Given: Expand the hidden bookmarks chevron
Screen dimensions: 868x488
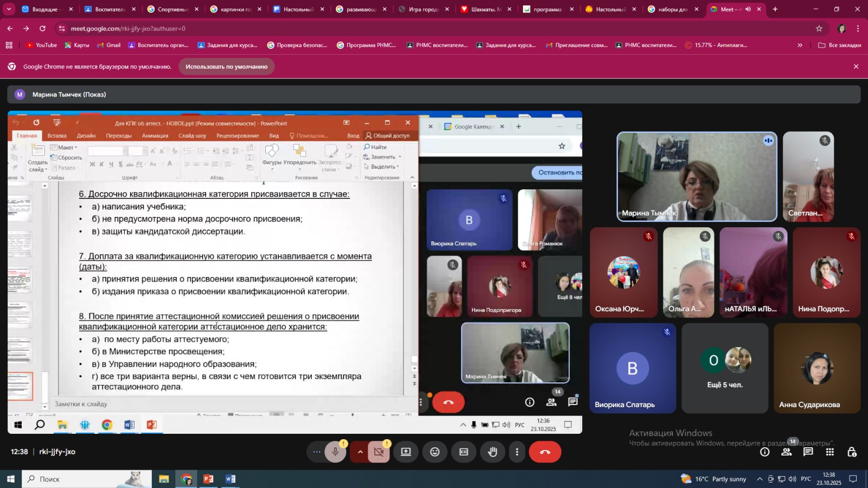Looking at the screenshot, I should coord(800,45).
